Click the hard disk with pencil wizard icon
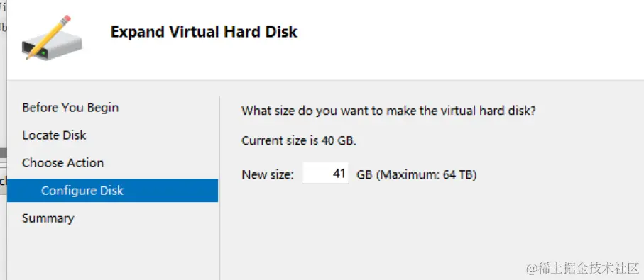This screenshot has width=644, height=280. [x=51, y=38]
